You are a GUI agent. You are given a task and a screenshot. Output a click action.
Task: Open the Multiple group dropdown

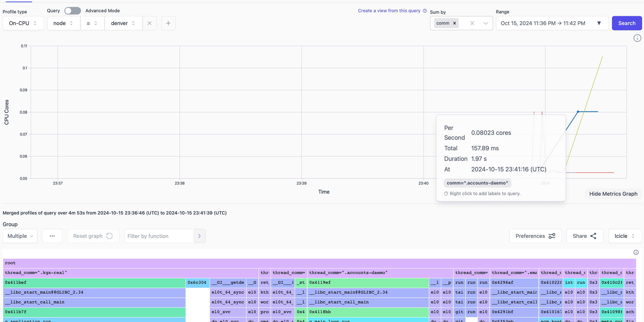click(x=20, y=236)
